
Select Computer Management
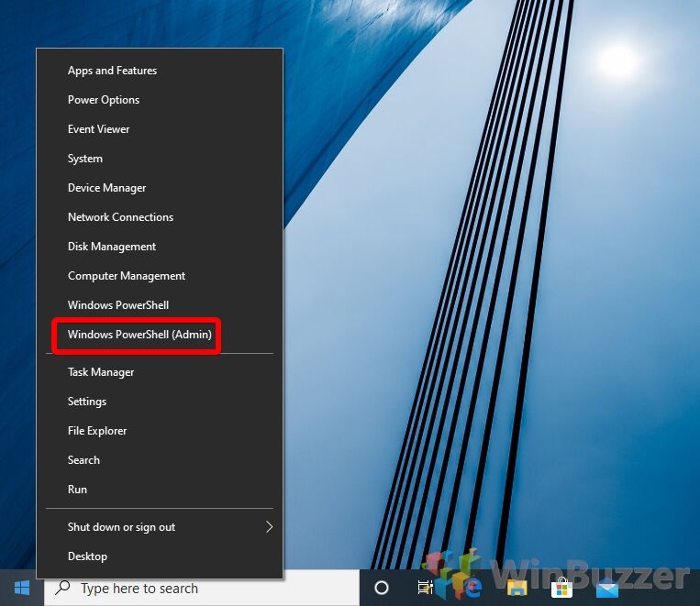point(160,276)
